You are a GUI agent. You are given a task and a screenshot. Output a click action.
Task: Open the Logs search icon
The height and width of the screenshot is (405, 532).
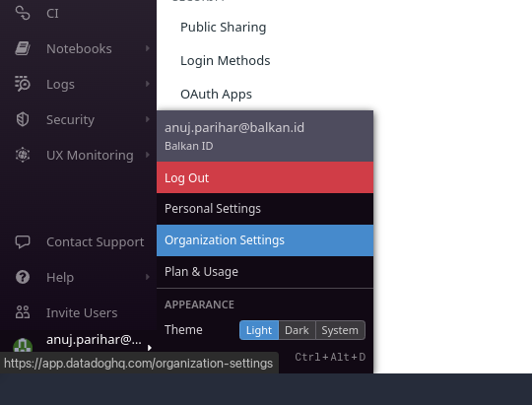(x=23, y=84)
